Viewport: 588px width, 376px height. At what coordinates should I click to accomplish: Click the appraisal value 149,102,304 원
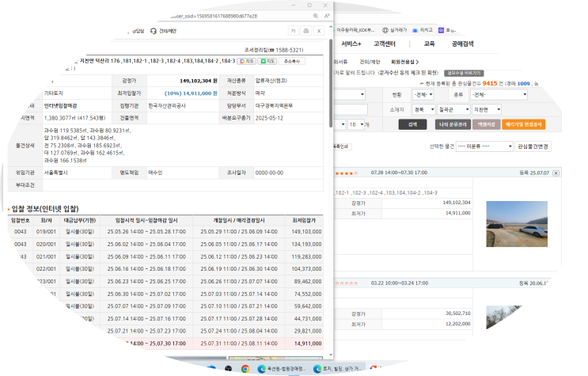[199, 81]
